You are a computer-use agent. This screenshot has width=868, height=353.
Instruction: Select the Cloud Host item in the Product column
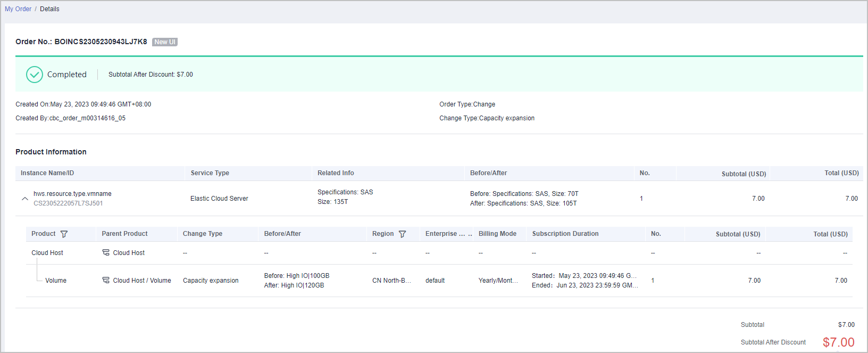[x=47, y=253]
